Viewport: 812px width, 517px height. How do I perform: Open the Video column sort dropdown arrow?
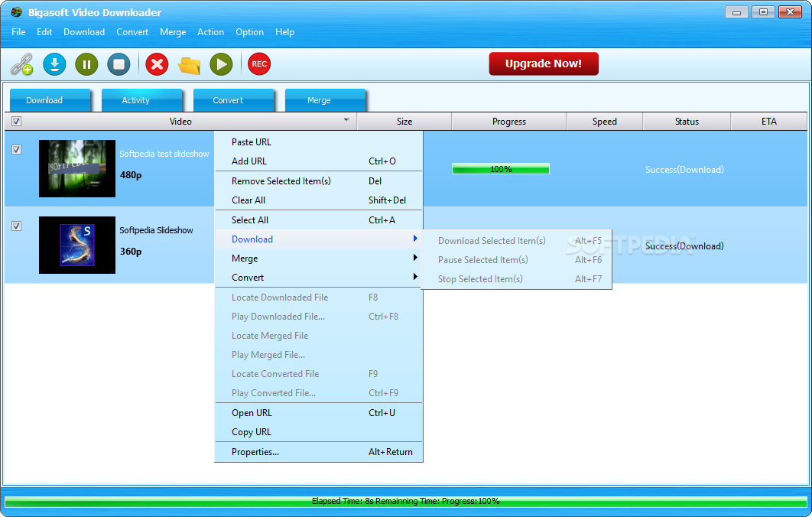pos(346,120)
